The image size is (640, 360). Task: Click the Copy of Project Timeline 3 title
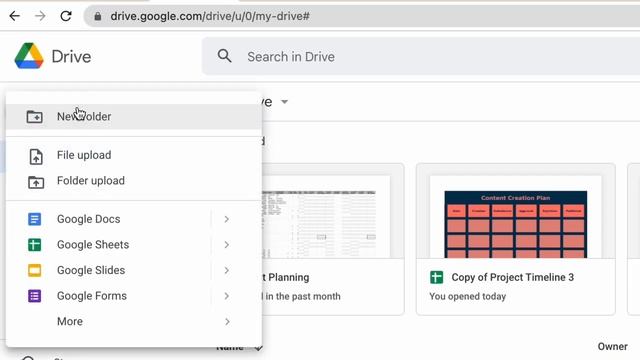[513, 278]
